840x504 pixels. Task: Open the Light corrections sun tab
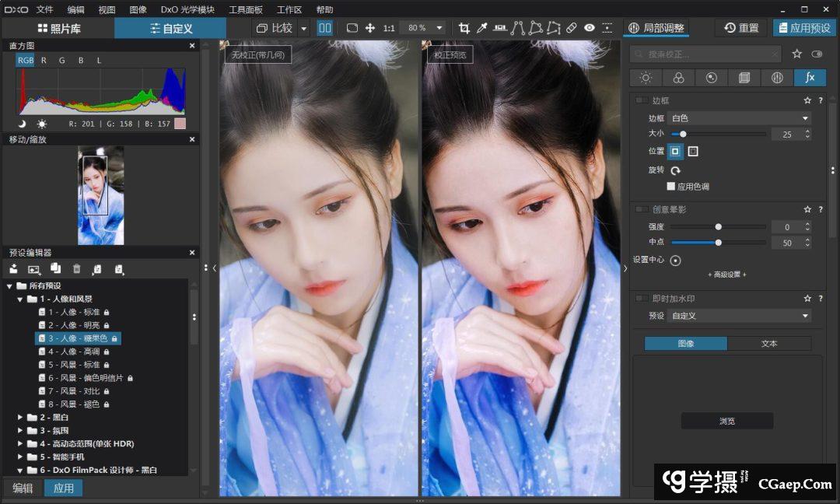[x=646, y=78]
